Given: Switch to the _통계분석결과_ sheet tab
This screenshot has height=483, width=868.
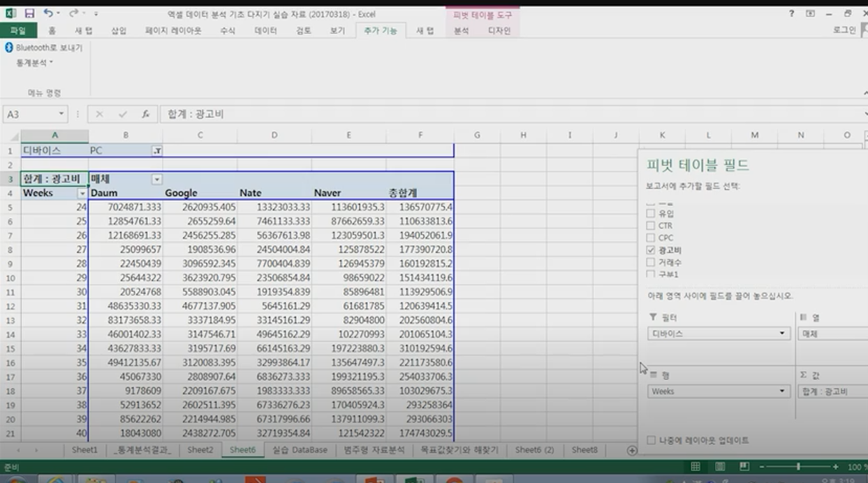Looking at the screenshot, I should tap(142, 450).
